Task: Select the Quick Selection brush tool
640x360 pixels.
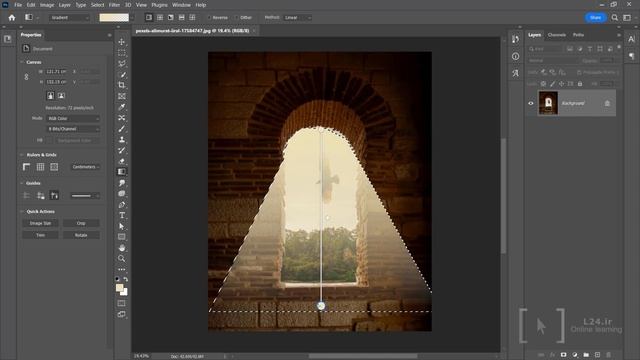Action: pos(122,75)
